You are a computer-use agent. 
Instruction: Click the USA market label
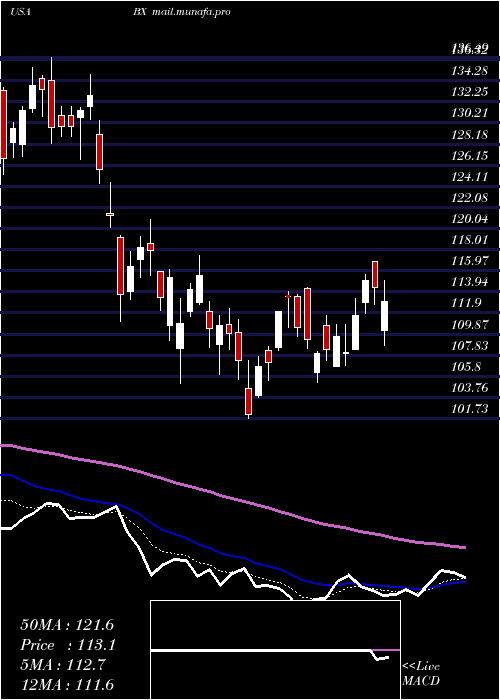pos(20,12)
